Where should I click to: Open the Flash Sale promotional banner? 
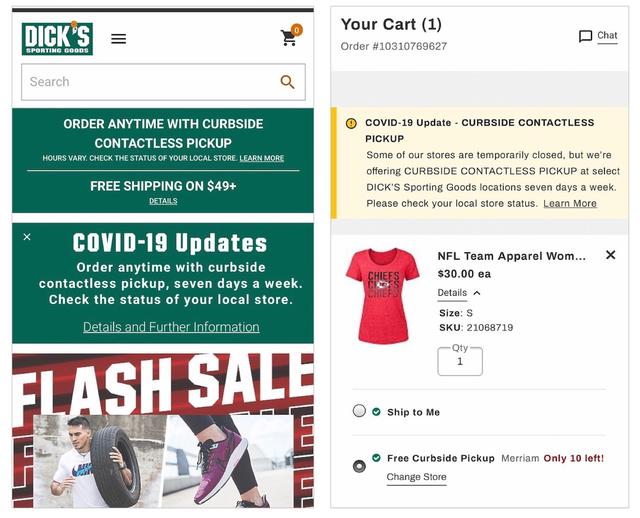(x=163, y=431)
